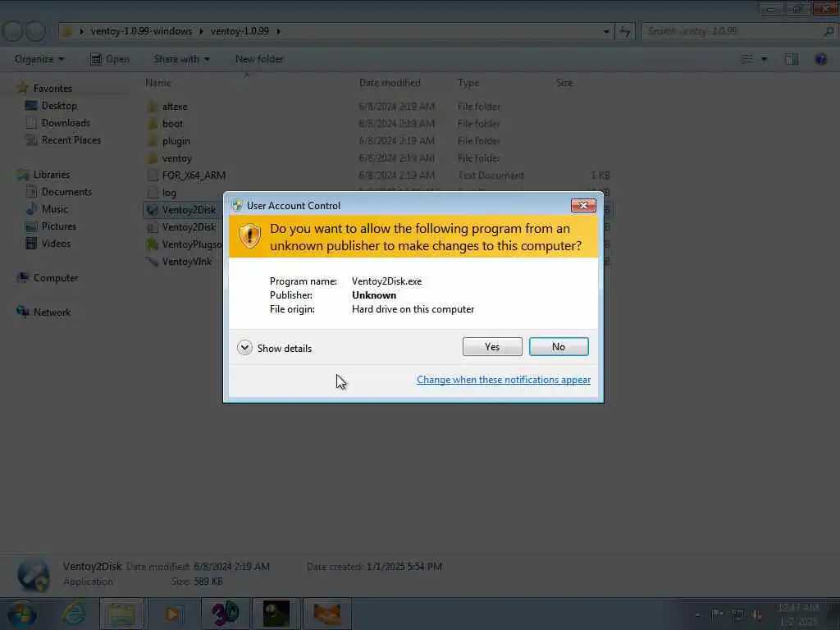
Task: Click Yes in User Account Control dialog
Action: coord(492,347)
